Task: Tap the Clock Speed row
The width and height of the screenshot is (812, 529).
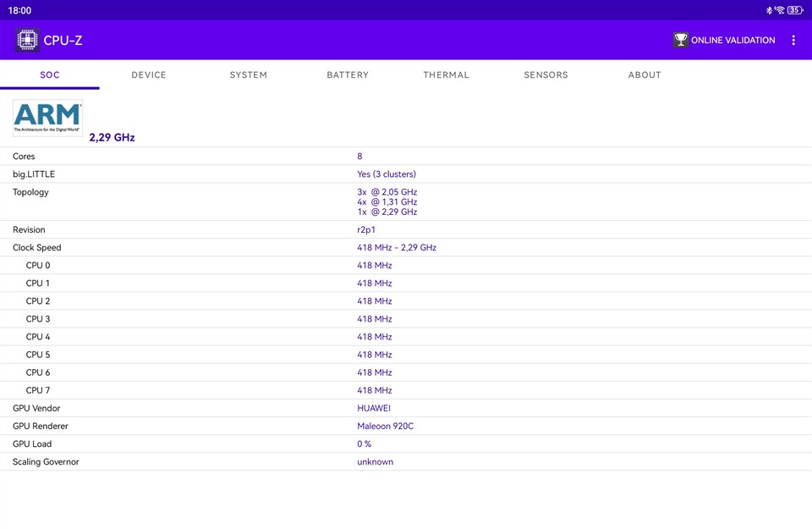Action: [406, 247]
